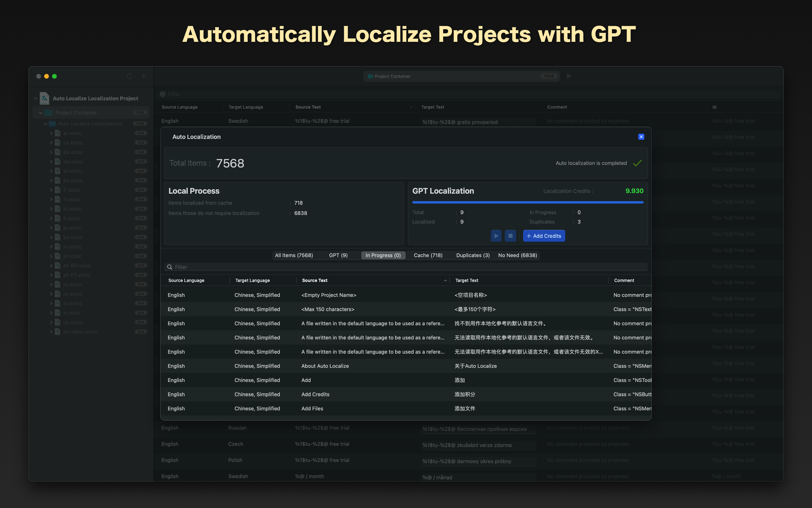Screen dimensions: 812x508
Task: Expand the es.xcloc item
Action: pos(51,180)
